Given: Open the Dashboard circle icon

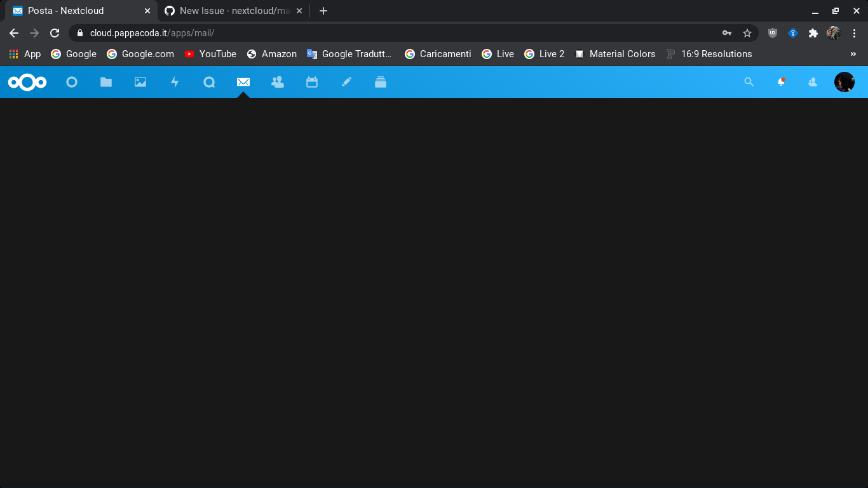Looking at the screenshot, I should (x=72, y=82).
